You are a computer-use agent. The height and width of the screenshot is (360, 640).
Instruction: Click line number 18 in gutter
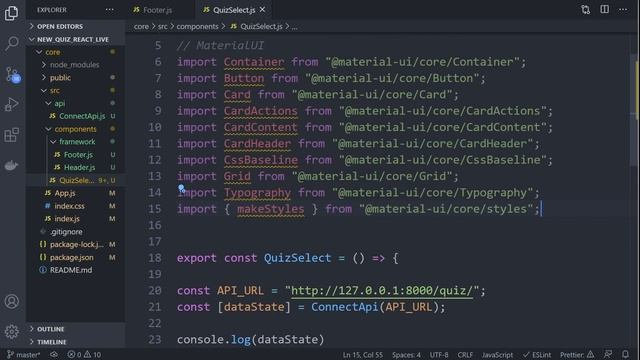[155, 258]
